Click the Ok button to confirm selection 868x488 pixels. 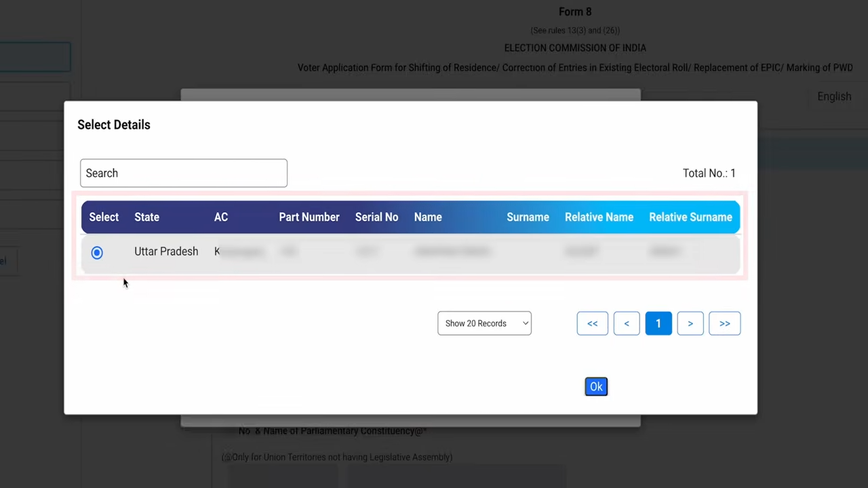(595, 386)
